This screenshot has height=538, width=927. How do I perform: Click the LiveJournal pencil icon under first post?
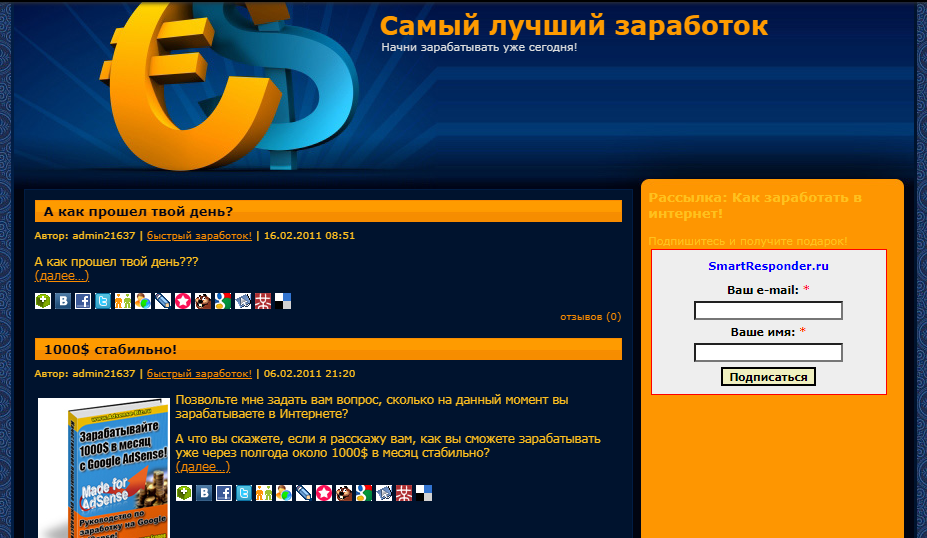(163, 301)
